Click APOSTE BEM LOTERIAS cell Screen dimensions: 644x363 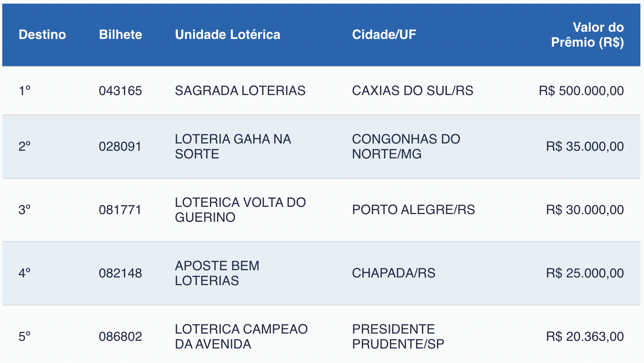pyautogui.click(x=217, y=273)
